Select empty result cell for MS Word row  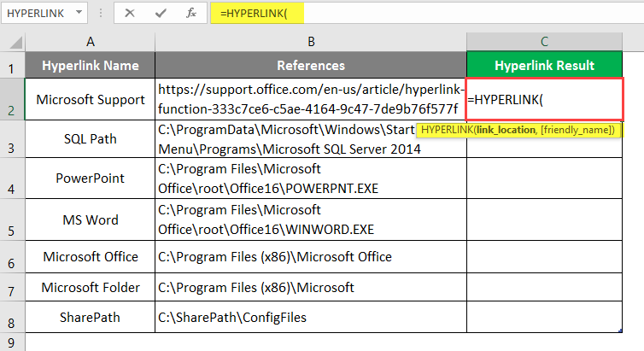click(545, 220)
